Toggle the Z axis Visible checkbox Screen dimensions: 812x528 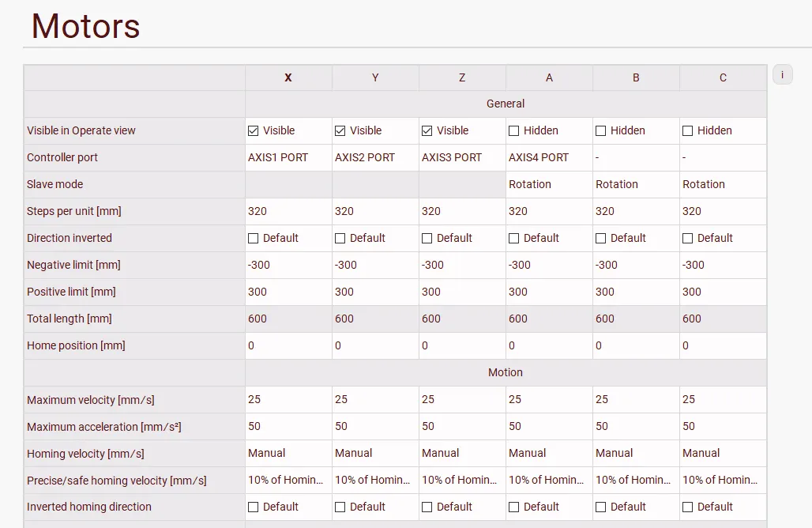tap(427, 131)
